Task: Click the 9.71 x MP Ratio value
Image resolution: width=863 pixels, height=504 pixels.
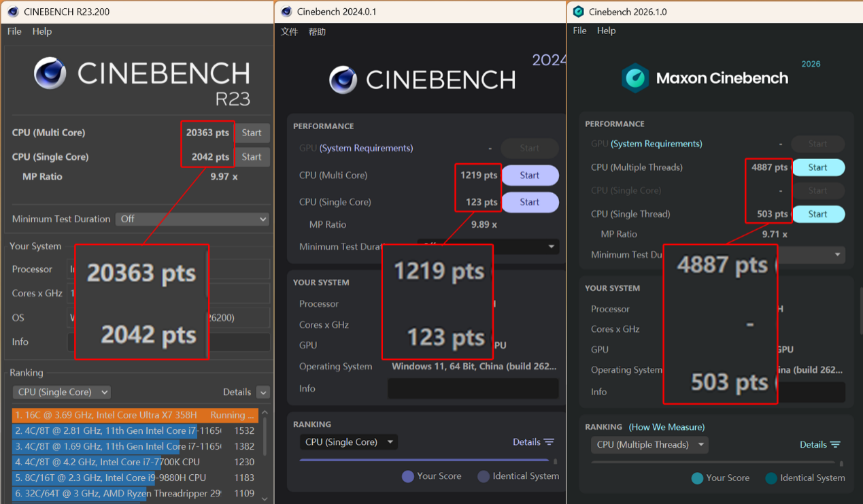Action: 775,234
